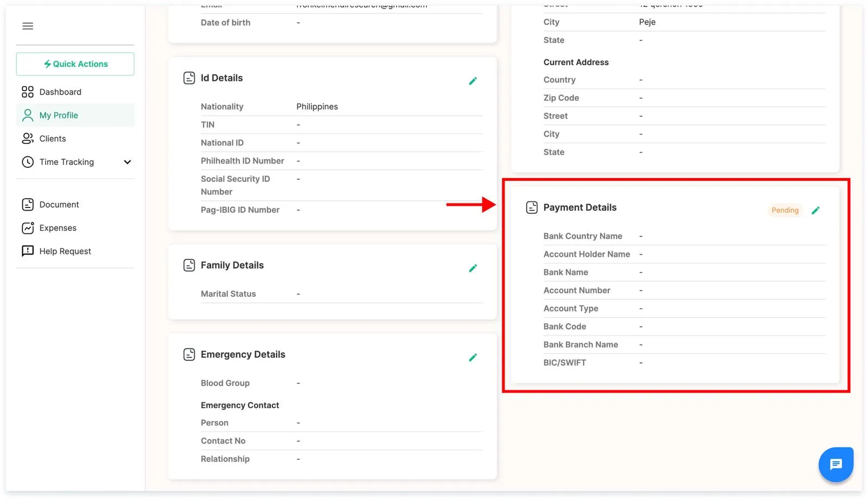Open the hamburger menu icon

click(x=28, y=26)
